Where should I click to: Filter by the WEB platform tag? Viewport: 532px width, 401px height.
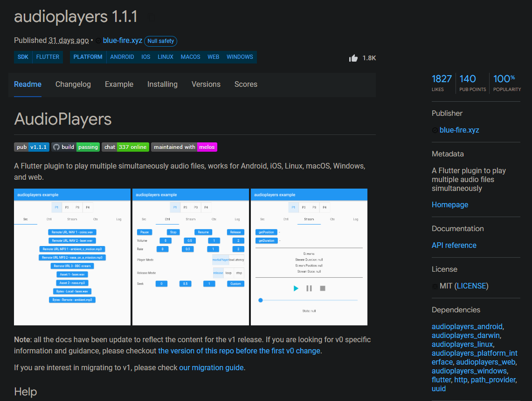(x=214, y=57)
